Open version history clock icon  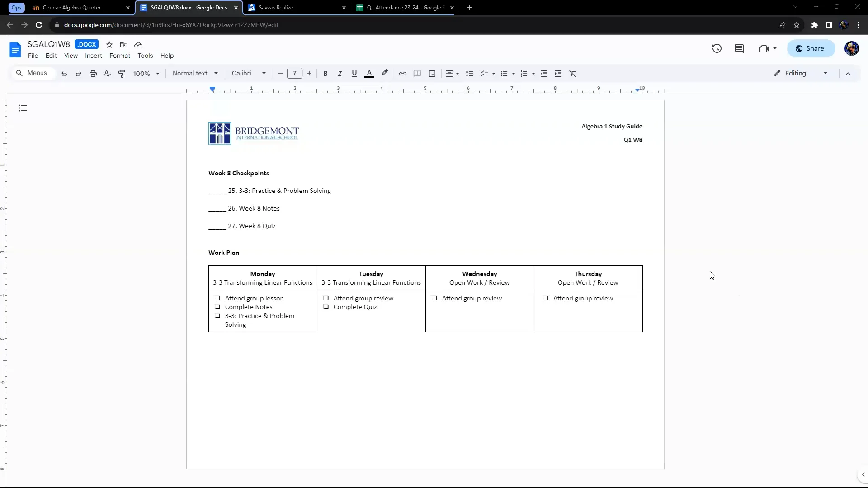click(717, 48)
